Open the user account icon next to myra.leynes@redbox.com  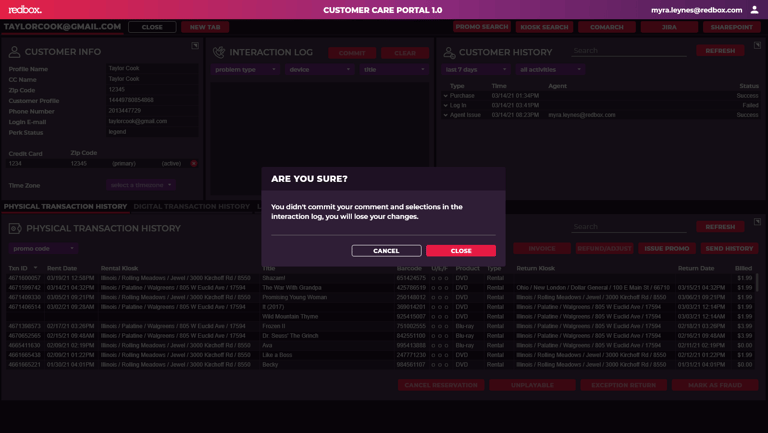click(755, 10)
